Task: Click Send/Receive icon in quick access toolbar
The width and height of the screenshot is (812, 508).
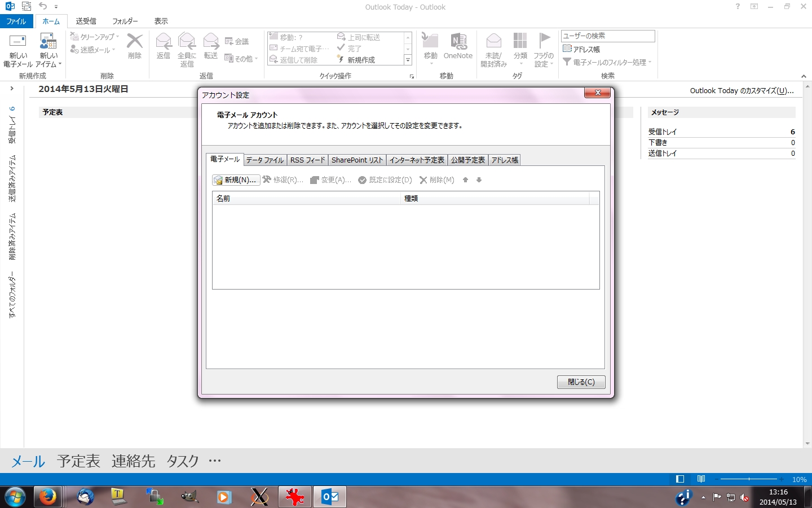Action: [x=27, y=6]
